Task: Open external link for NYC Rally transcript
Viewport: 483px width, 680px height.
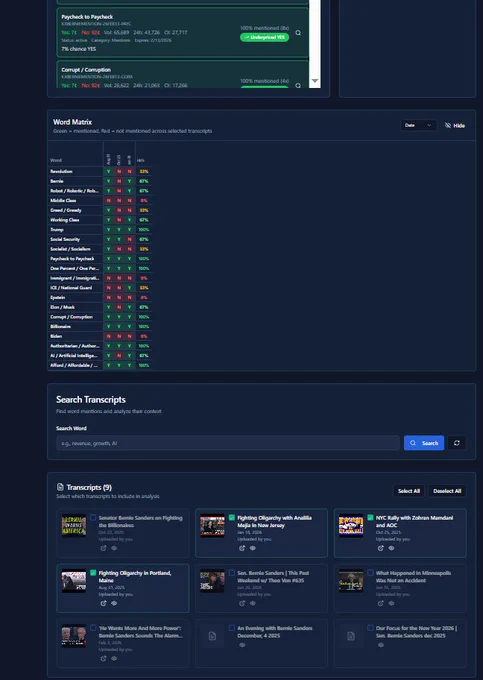Action: [x=381, y=548]
